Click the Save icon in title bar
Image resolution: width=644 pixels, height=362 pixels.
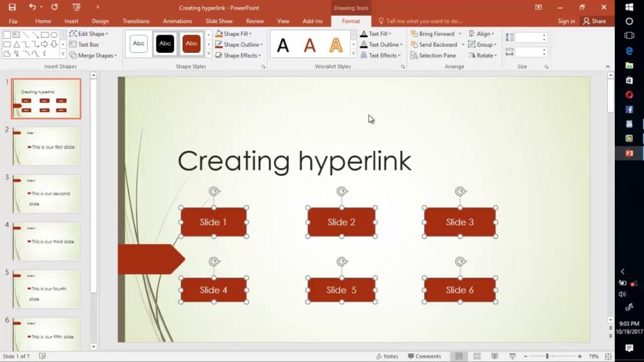click(12, 7)
